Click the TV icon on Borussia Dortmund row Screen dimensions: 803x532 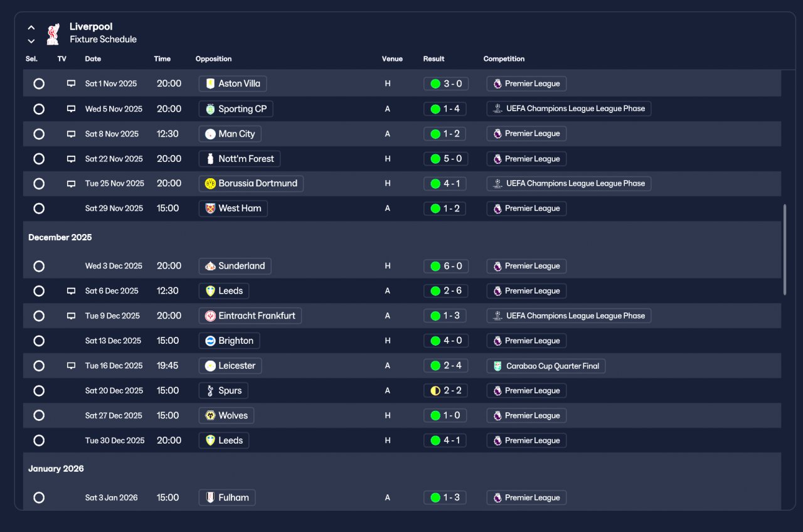pos(71,184)
